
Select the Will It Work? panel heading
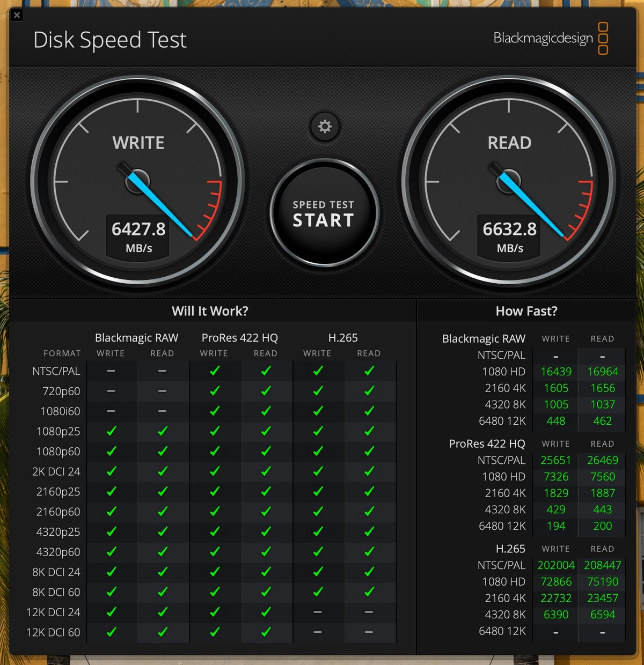pyautogui.click(x=210, y=311)
